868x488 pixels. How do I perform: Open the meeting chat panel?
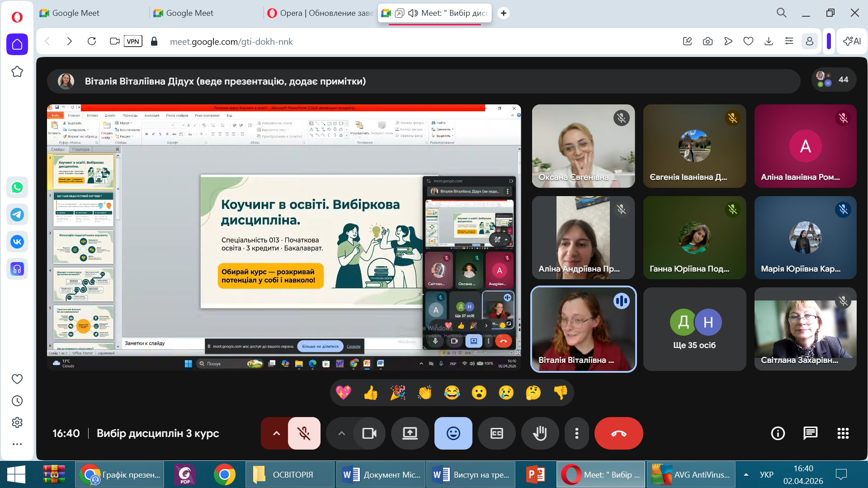(810, 433)
